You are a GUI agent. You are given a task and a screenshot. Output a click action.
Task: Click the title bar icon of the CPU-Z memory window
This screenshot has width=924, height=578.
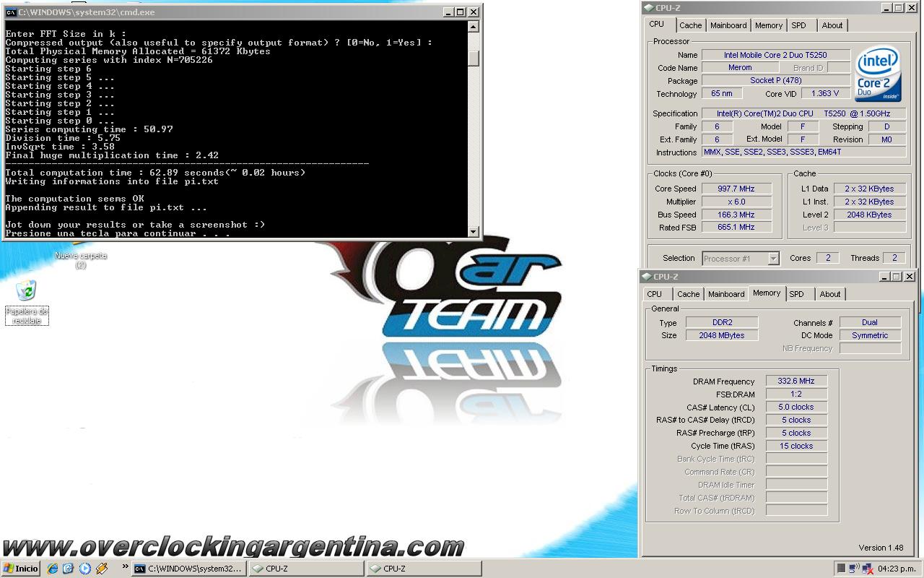(645, 277)
